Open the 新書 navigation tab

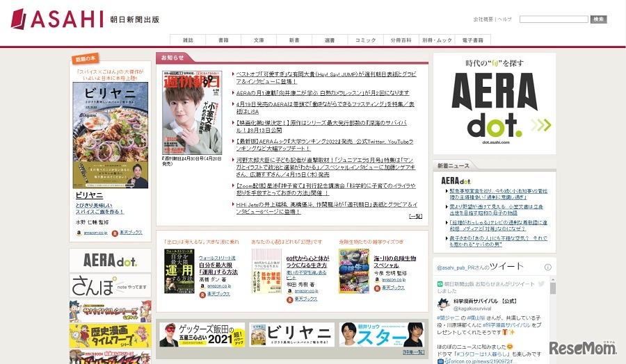pyautogui.click(x=294, y=40)
